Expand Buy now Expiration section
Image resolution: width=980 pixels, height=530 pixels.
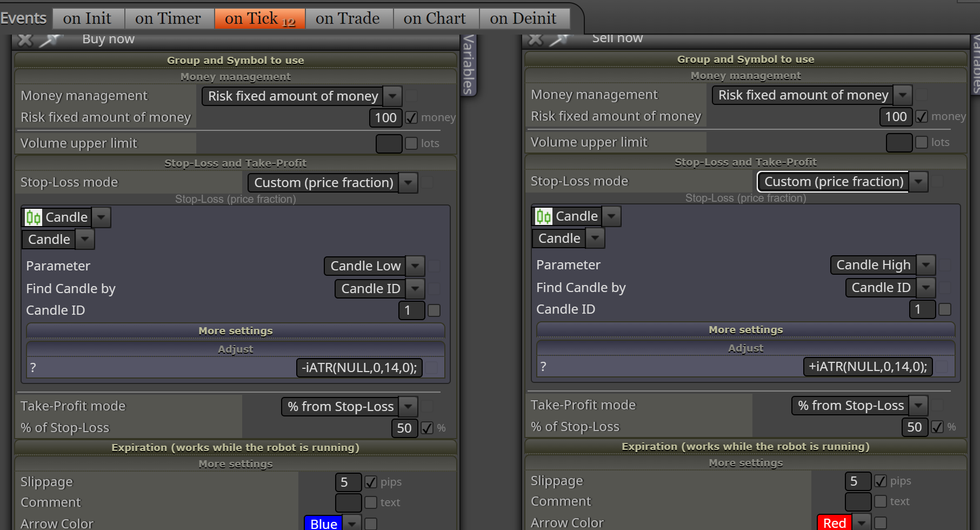236,448
